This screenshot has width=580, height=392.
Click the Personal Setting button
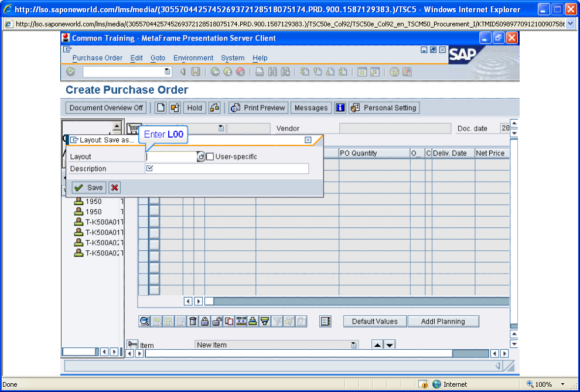click(384, 108)
